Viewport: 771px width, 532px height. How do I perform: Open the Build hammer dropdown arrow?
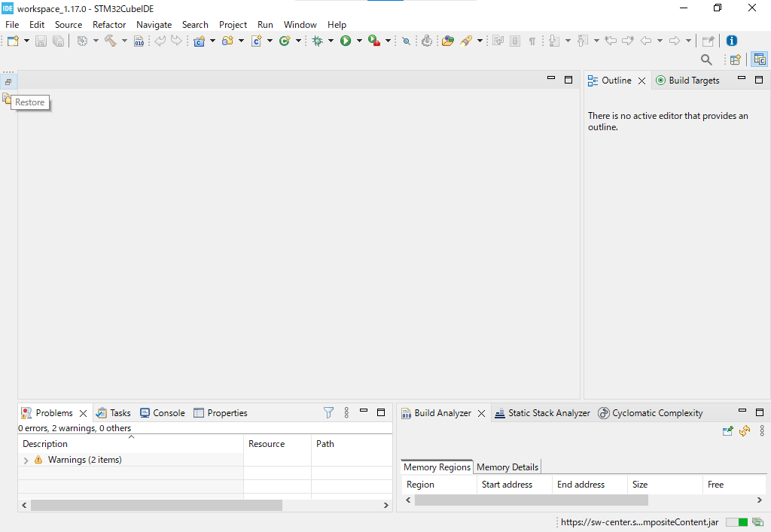pos(124,41)
